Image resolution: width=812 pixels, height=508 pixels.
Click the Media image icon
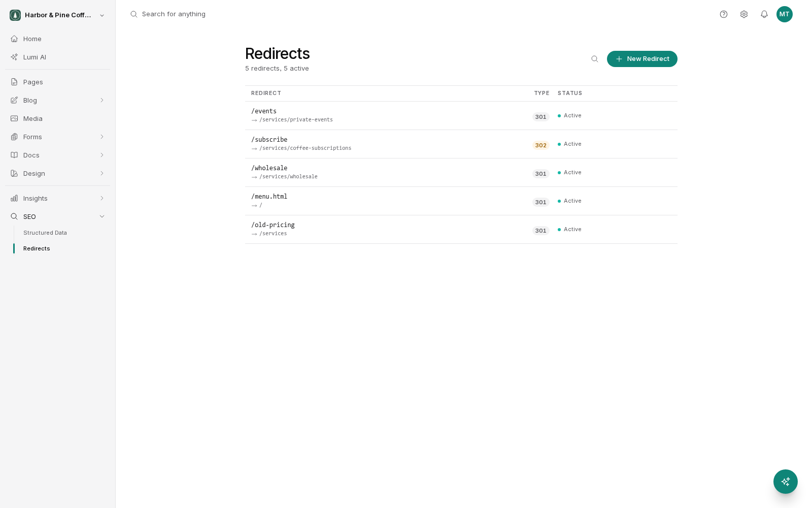14,118
